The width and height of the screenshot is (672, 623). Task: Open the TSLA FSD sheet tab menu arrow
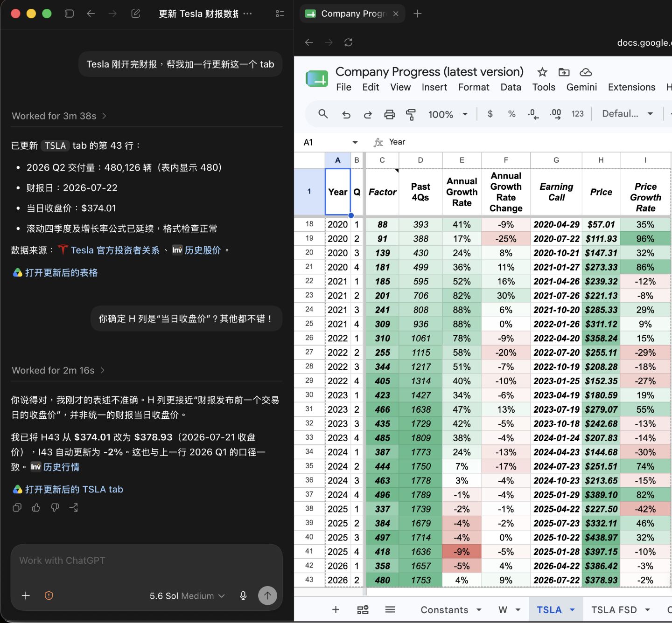pos(648,609)
